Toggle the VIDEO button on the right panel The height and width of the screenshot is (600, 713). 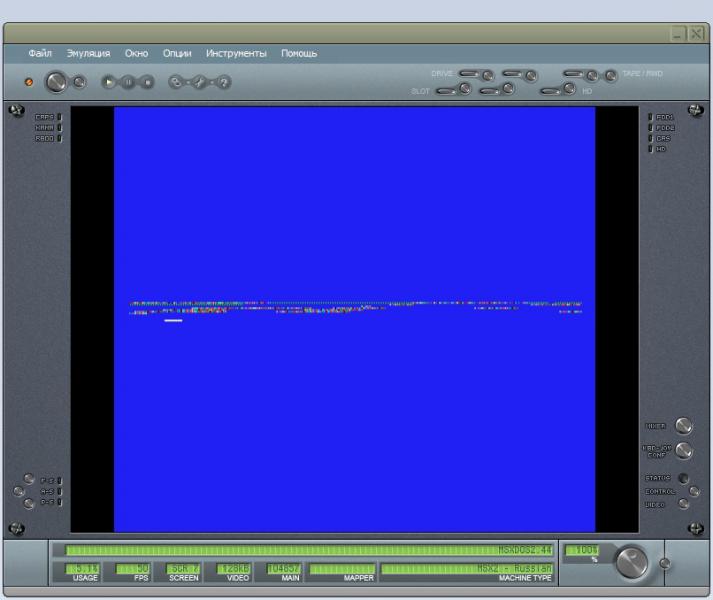683,504
